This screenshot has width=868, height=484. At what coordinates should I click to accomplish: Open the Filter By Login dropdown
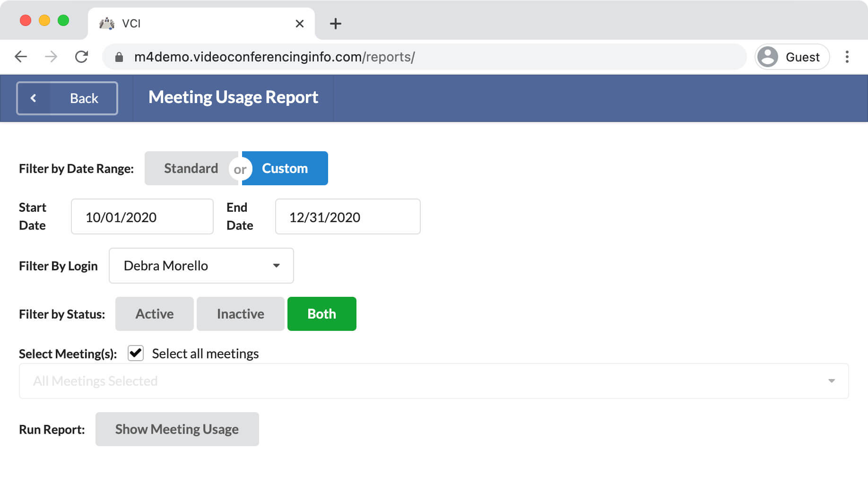pos(201,266)
